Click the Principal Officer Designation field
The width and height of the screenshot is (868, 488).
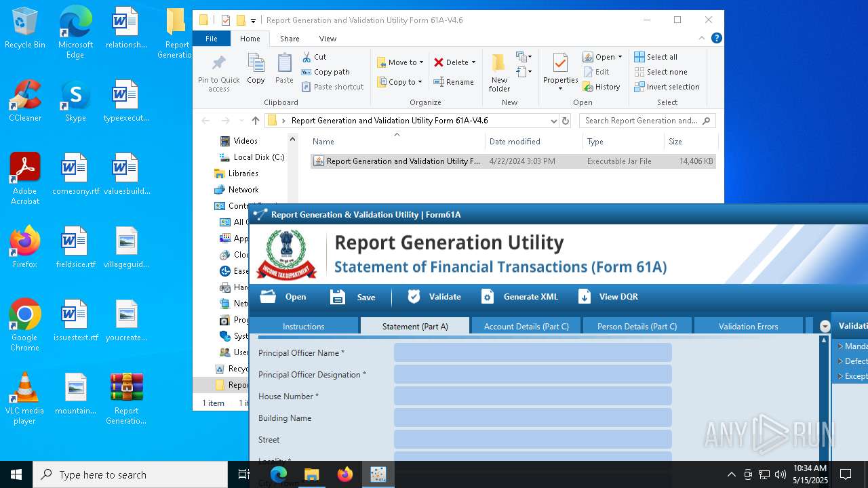(532, 374)
